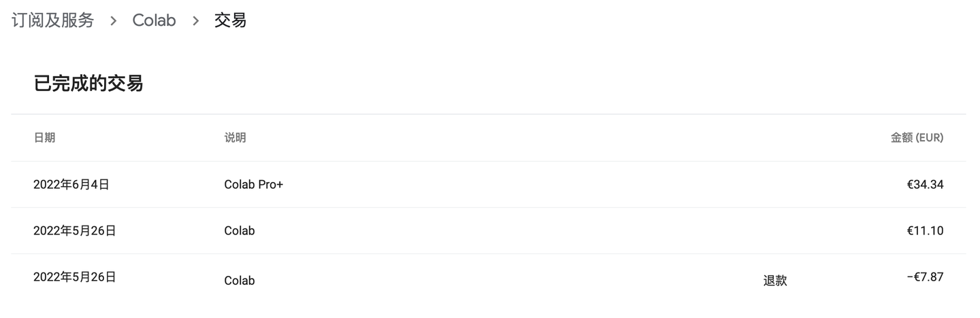Image resolution: width=980 pixels, height=318 pixels.
Task: Select date of the €11.10 transaction
Action: pyautogui.click(x=75, y=230)
